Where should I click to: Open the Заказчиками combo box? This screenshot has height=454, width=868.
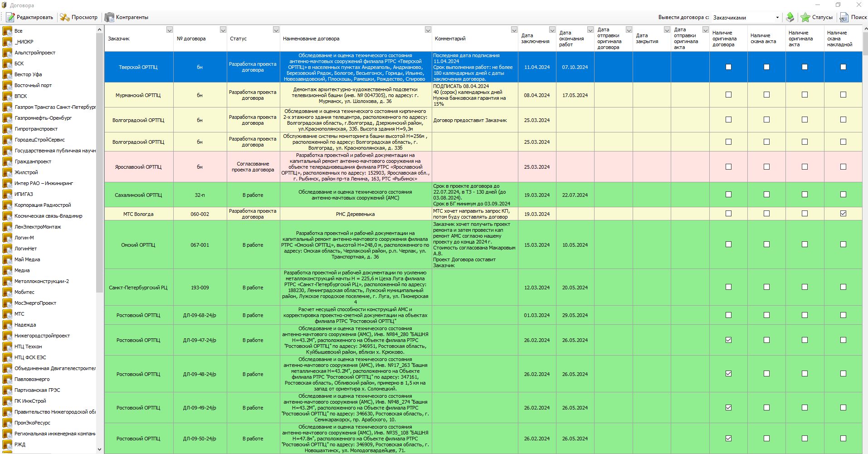(746, 18)
